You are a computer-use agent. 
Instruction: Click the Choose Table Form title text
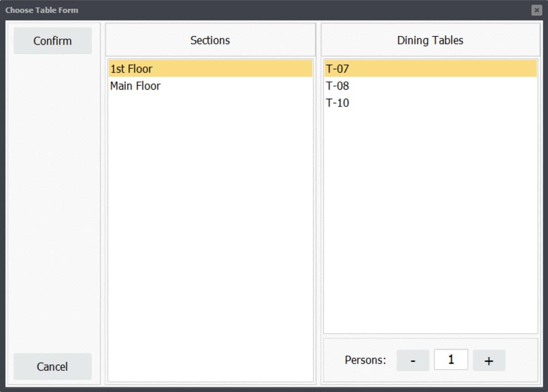click(x=42, y=10)
